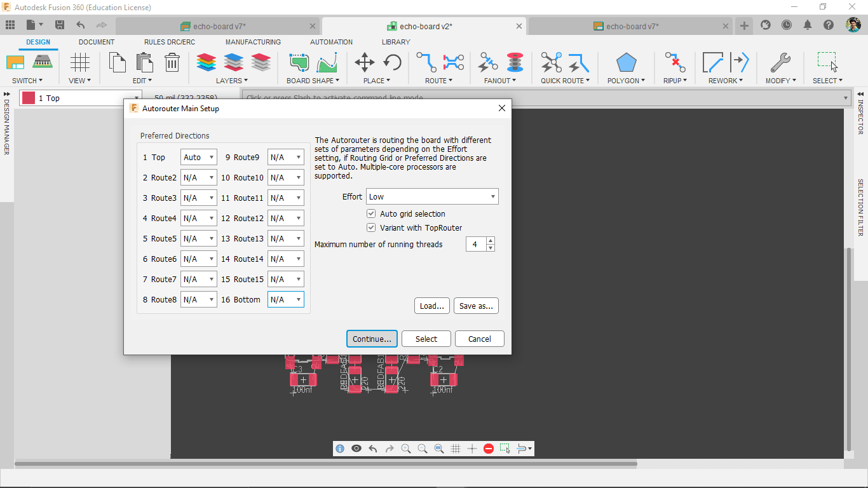Expand the QUICK ROUTE toolbar menu
The width and height of the screenshot is (868, 488).
(565, 81)
